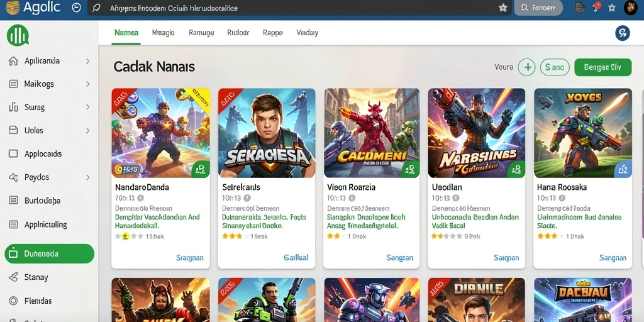This screenshot has height=322, width=644.
Task: Expand the Paydos sidebar chevron
Action: tap(87, 178)
